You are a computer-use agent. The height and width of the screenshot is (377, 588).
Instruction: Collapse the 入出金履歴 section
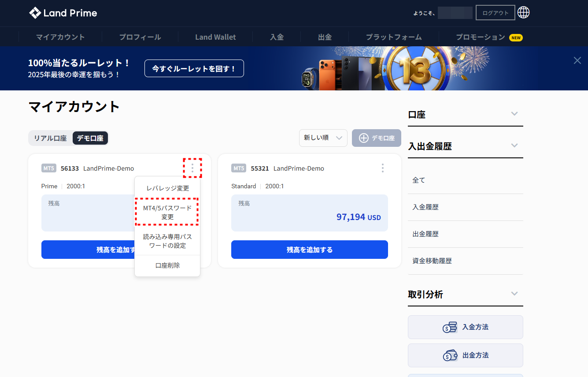[x=466, y=146]
